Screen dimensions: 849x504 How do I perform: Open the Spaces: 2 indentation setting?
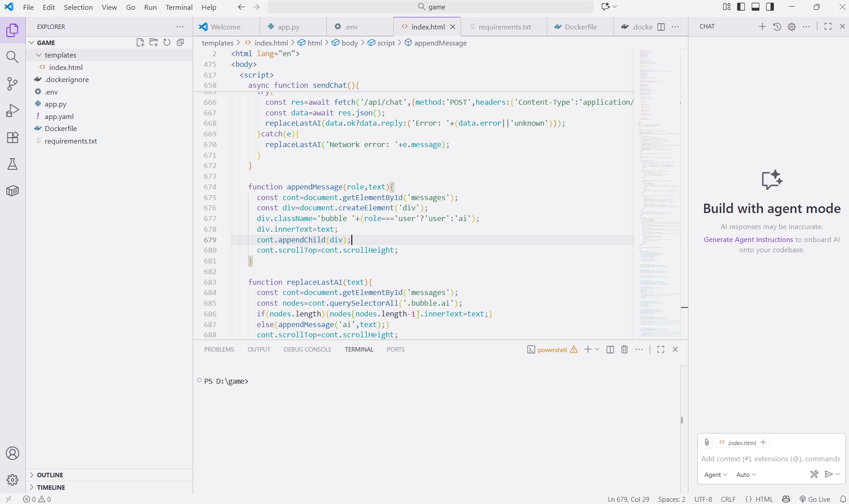[672, 499]
